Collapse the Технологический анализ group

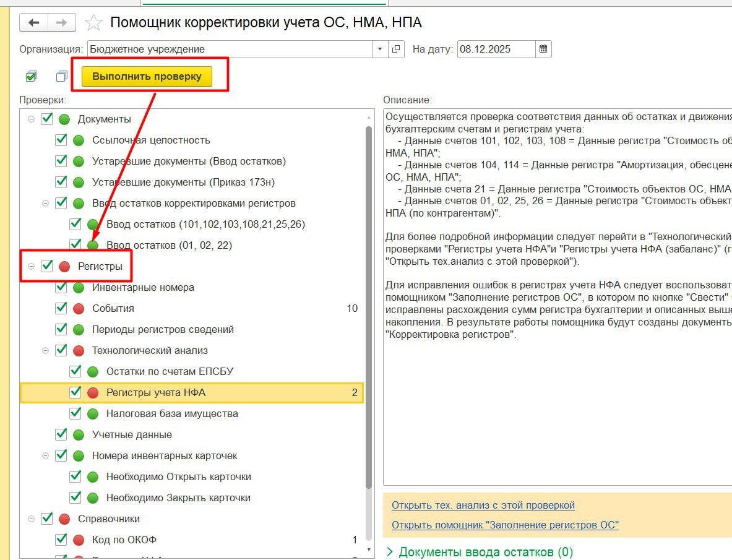(45, 350)
